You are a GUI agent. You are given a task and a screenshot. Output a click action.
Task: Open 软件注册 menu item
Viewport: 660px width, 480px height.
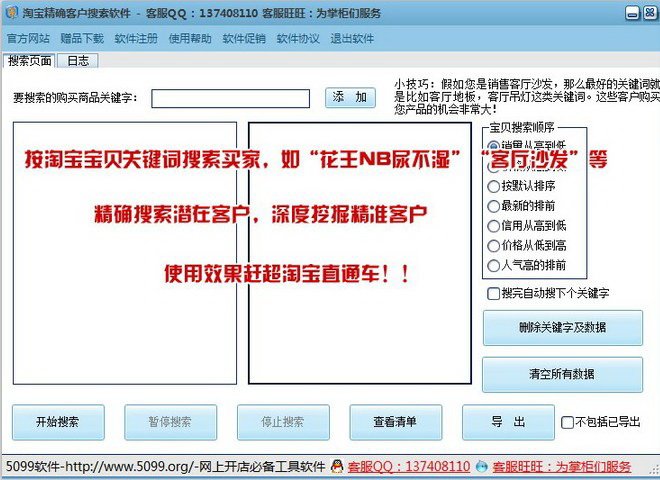[x=136, y=38]
